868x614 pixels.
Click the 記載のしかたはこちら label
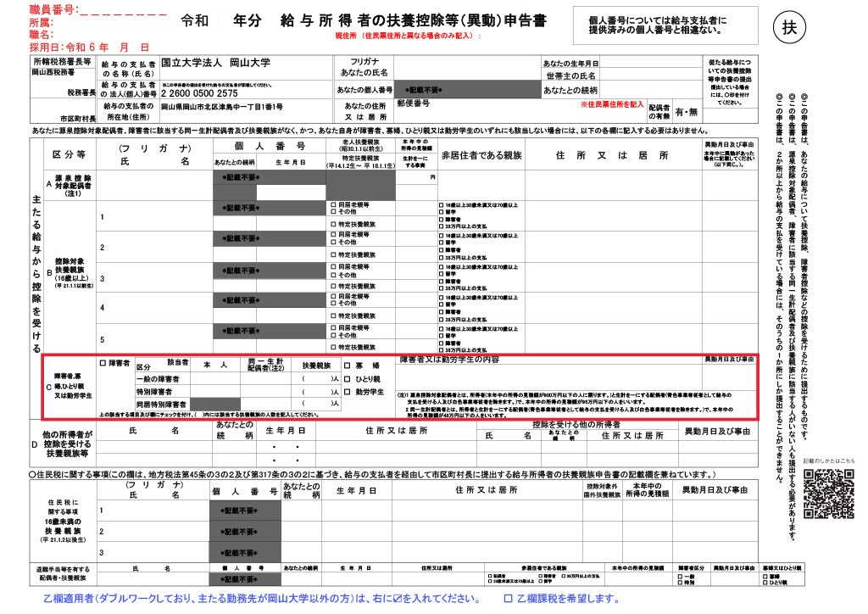tap(829, 460)
